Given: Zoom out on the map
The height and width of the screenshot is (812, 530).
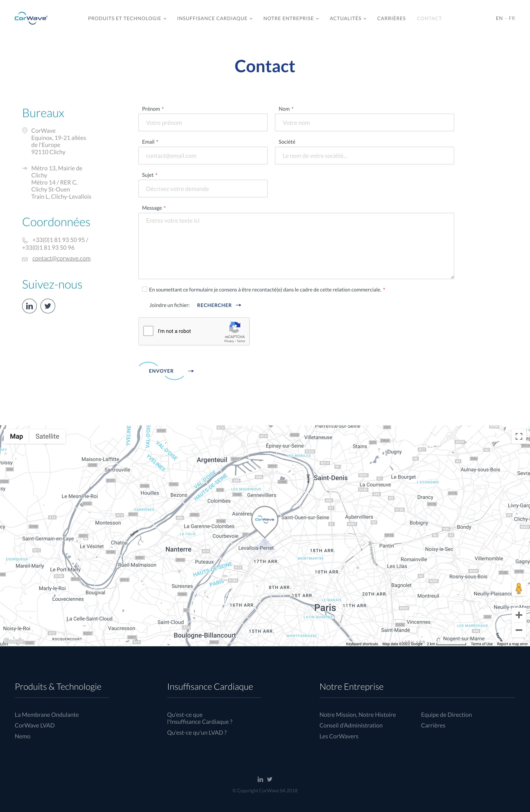Looking at the screenshot, I should pyautogui.click(x=519, y=630).
